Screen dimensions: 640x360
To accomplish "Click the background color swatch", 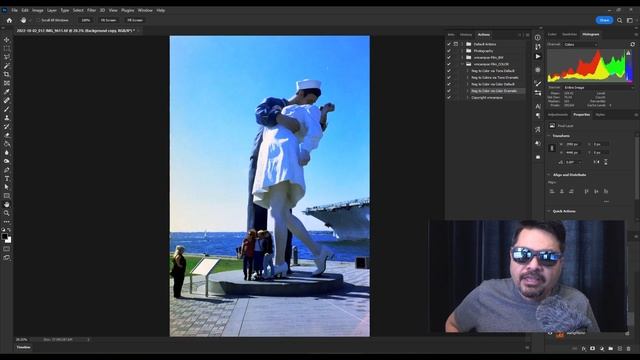I will [9, 240].
